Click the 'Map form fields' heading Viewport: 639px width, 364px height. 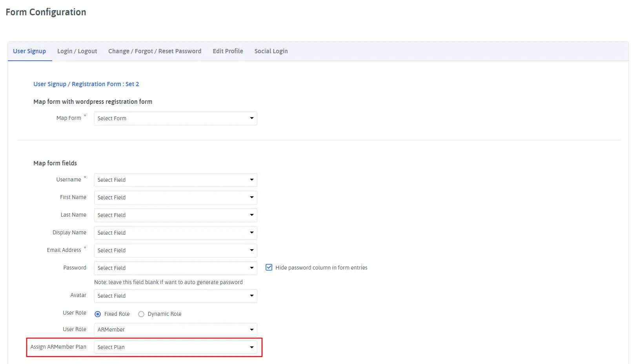pos(55,163)
